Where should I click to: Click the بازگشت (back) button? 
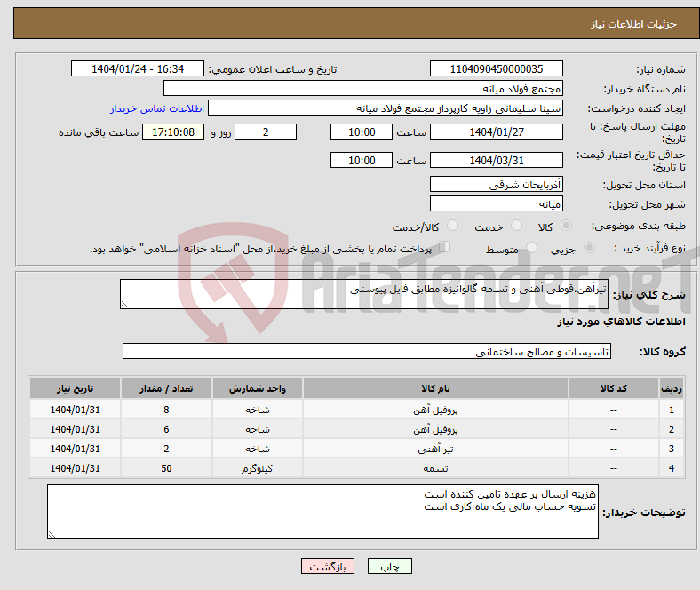click(x=328, y=566)
